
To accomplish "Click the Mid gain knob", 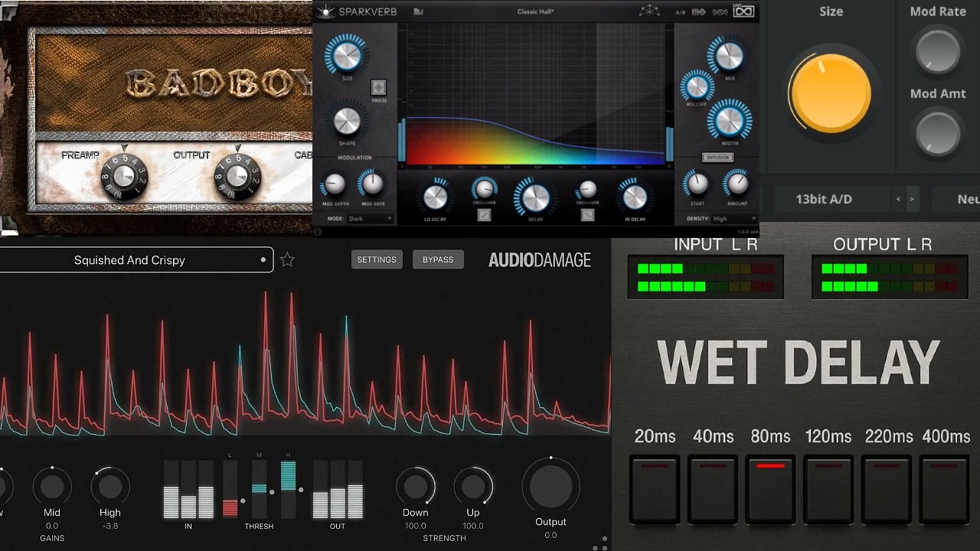I will coord(52,486).
